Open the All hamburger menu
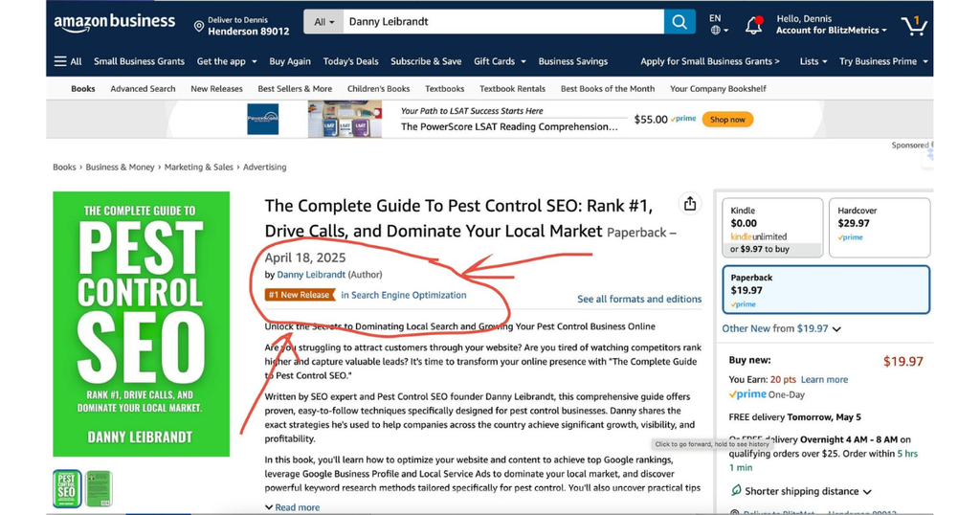 pyautogui.click(x=68, y=61)
